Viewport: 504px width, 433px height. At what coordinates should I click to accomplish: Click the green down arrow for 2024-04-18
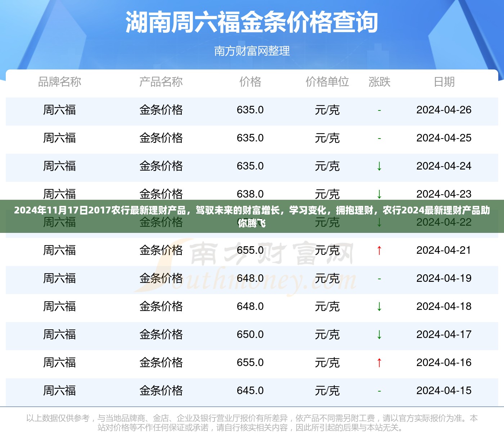379,306
